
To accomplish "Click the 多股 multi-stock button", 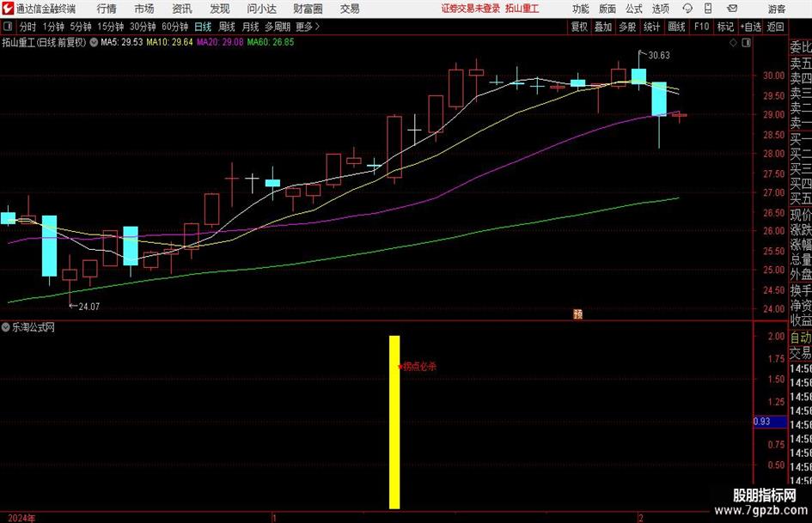I will coord(627,27).
